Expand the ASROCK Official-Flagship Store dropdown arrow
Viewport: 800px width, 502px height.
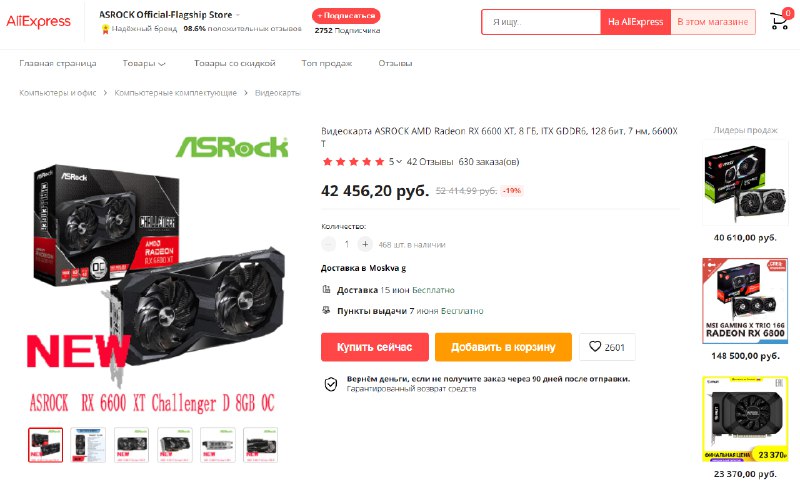coord(238,15)
